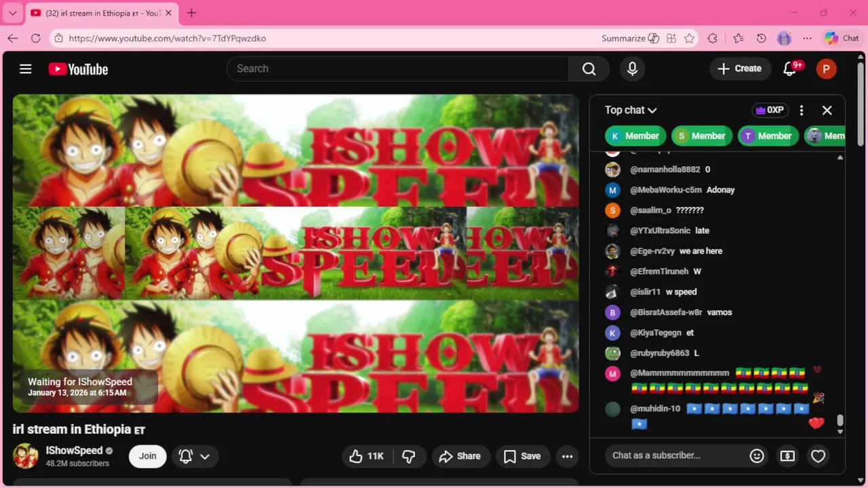Open more video actions (three dots)
Image resolution: width=868 pixels, height=488 pixels.
coord(568,456)
